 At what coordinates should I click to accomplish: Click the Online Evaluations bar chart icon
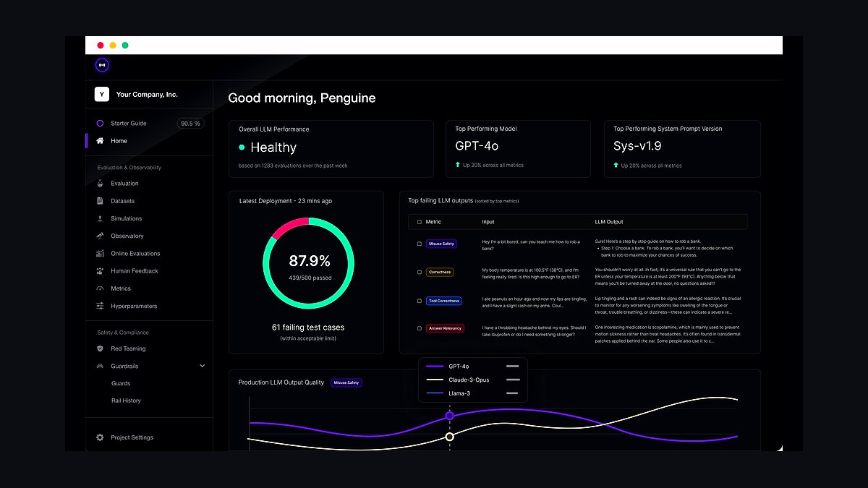point(100,254)
